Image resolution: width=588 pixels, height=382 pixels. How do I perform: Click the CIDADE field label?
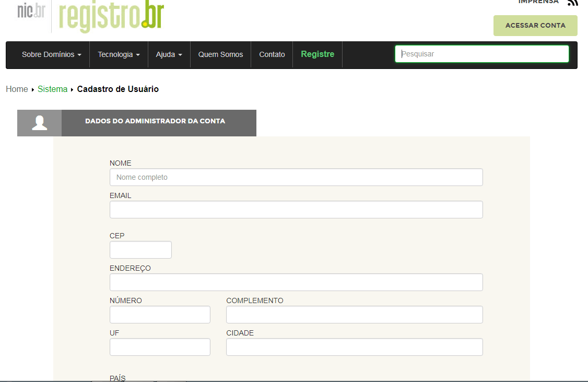240,333
